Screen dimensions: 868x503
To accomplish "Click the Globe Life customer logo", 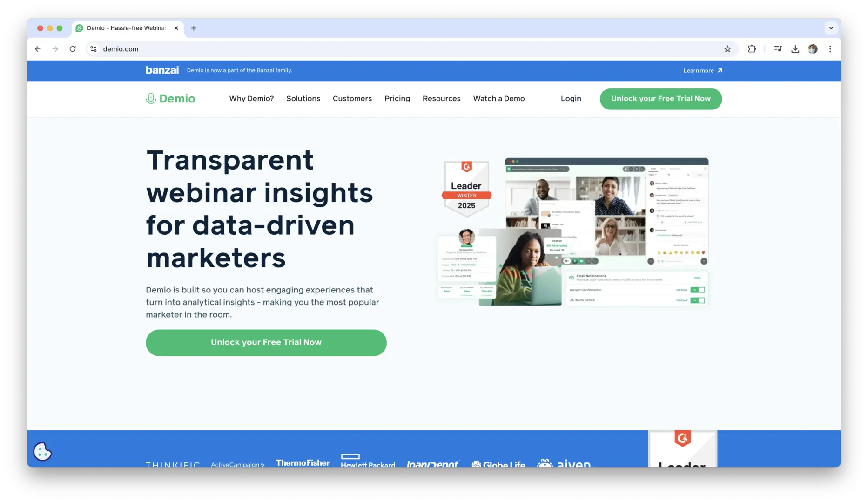I will click(498, 464).
